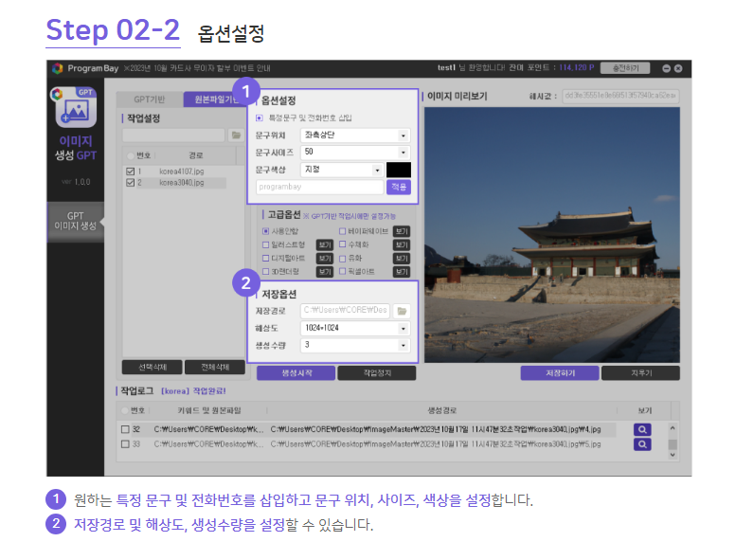Viewport: 736px width, 560px height.
Task: Select GPT 이미지 생성 sidebar menu
Action: pos(75,221)
